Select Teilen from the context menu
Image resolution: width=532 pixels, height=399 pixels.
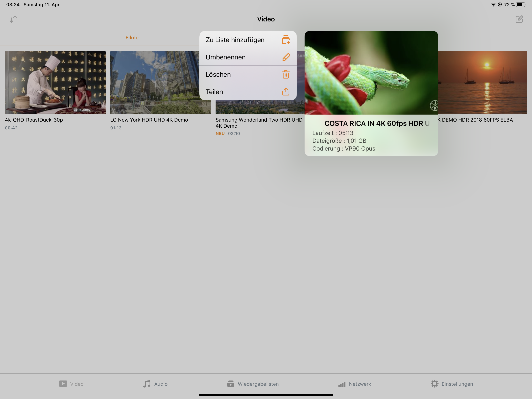click(x=214, y=92)
